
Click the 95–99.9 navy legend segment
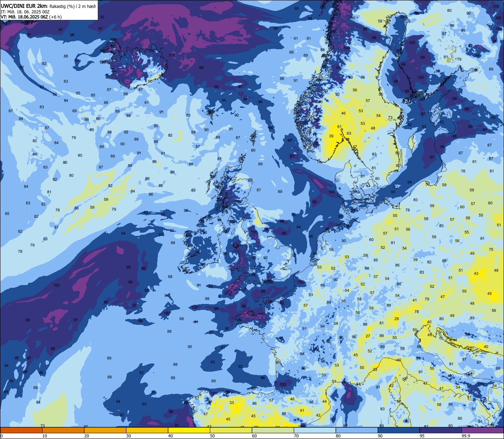[x=441, y=430]
